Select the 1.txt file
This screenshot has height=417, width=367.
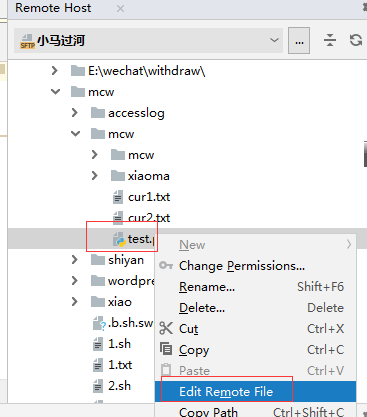click(x=120, y=365)
